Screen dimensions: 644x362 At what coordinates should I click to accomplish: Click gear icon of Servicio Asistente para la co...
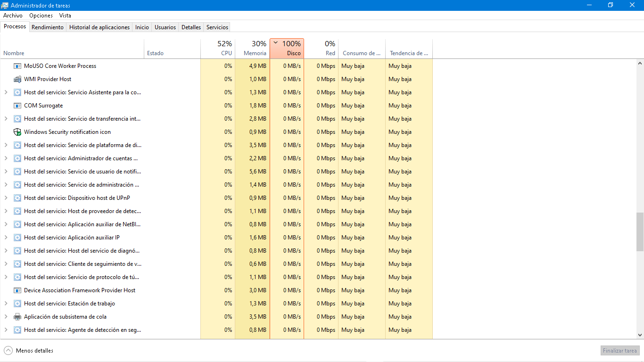point(17,92)
